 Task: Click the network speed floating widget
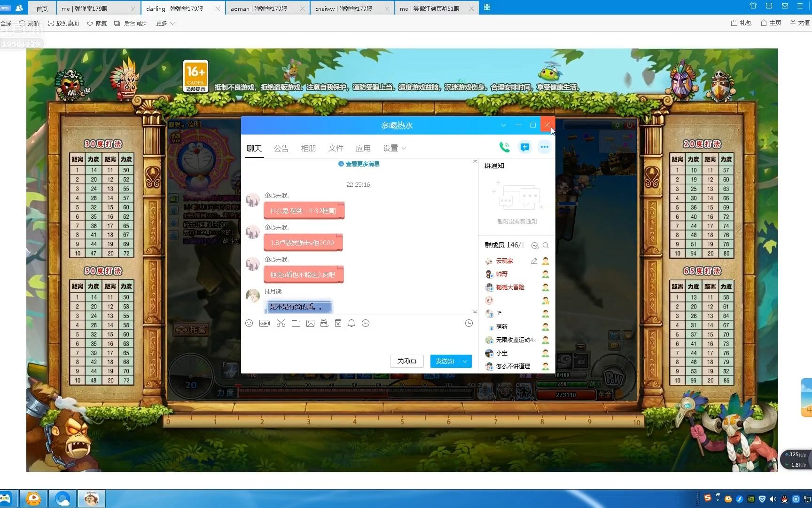[x=796, y=460]
